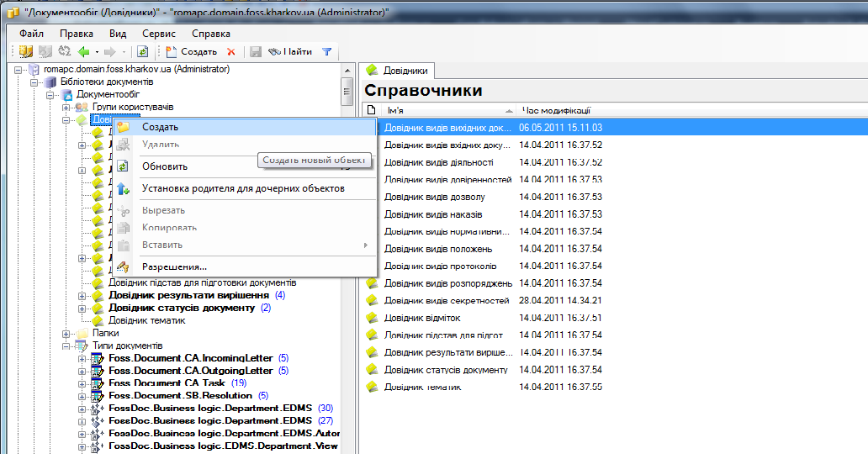Click the Найти binoculars search button

pos(290,52)
